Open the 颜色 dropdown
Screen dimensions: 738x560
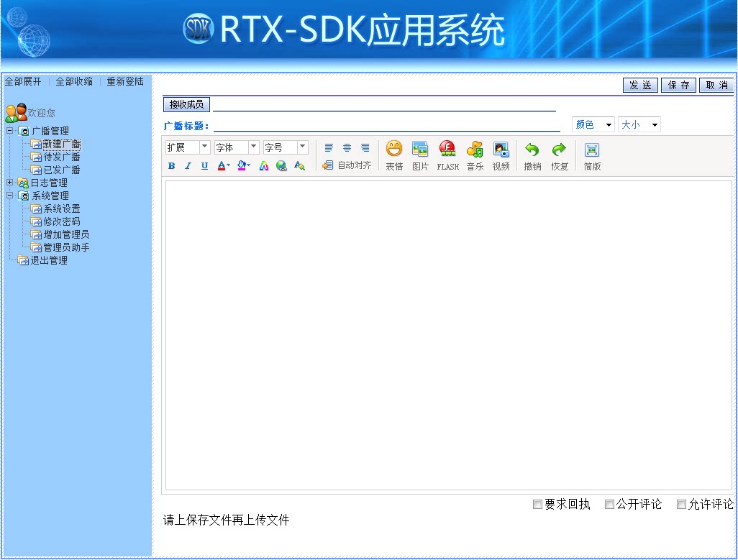point(593,124)
